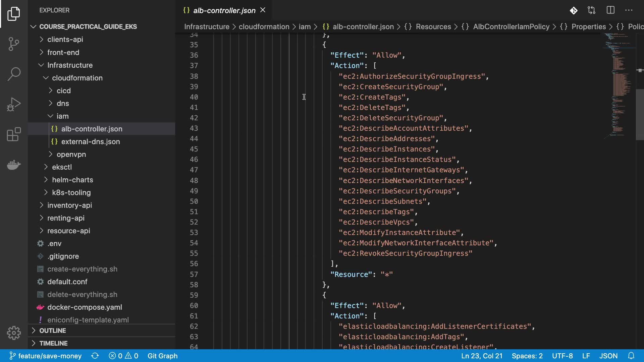
Task: Click the JSON language mode selector
Action: pyautogui.click(x=608, y=356)
